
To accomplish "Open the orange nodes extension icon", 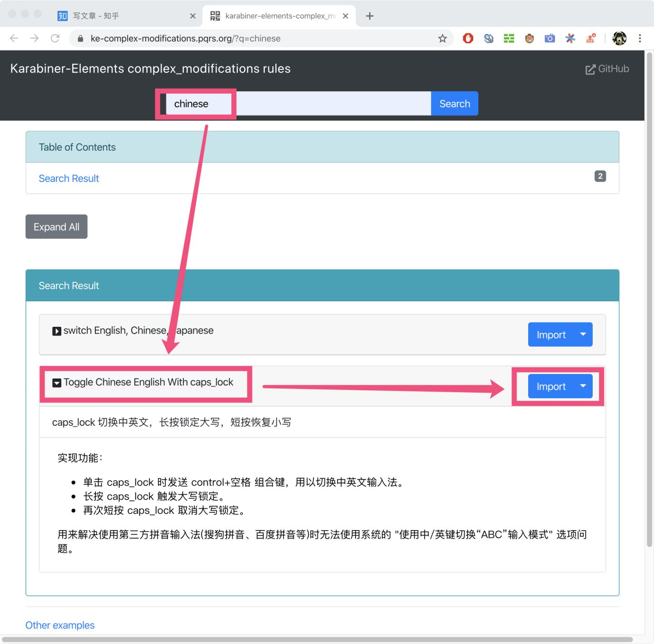I will [x=591, y=39].
